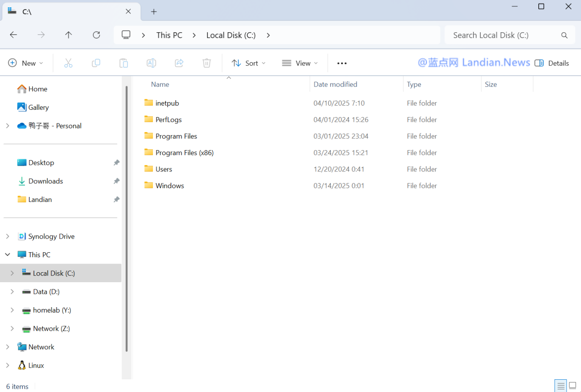Viewport: 581px width, 392px height.
Task: Click the Linux penguin icon in sidebar
Action: pos(22,365)
